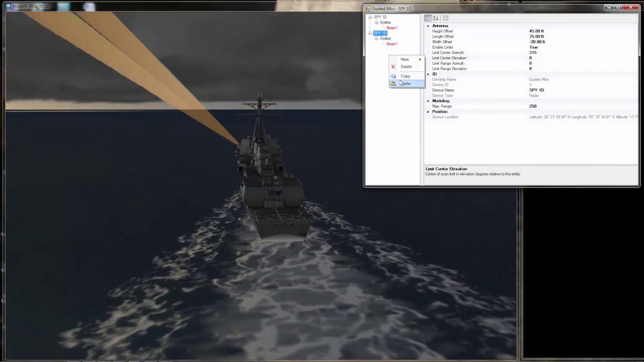Choose Copy from the context menu

pyautogui.click(x=406, y=76)
